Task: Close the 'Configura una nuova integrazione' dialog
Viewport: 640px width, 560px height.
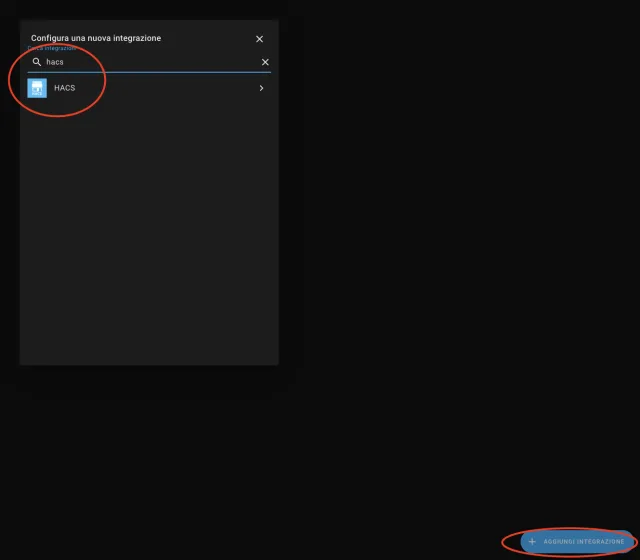Action: click(x=259, y=39)
